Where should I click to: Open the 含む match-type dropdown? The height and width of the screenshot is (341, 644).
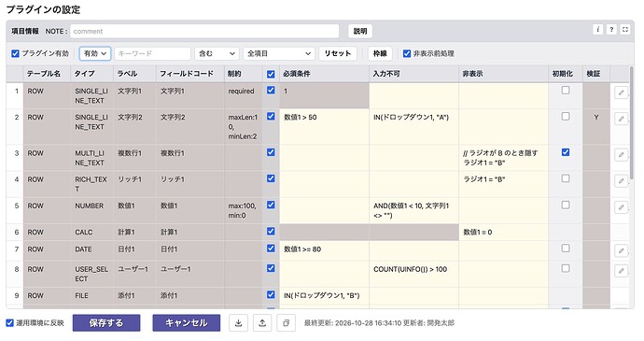point(217,53)
